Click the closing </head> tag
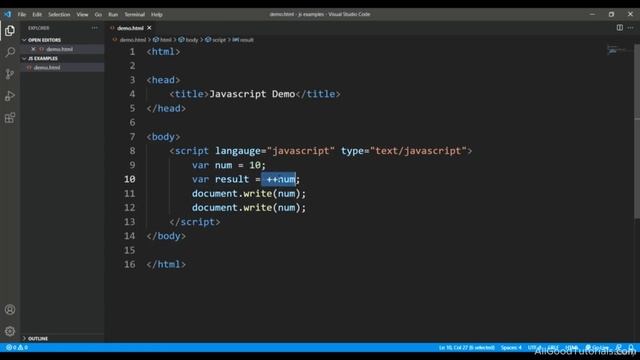Screen dimensions: 640x360 pos(166,108)
